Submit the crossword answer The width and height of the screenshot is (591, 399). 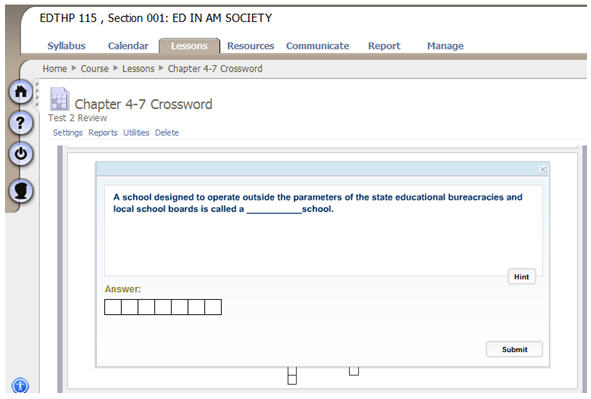click(514, 349)
